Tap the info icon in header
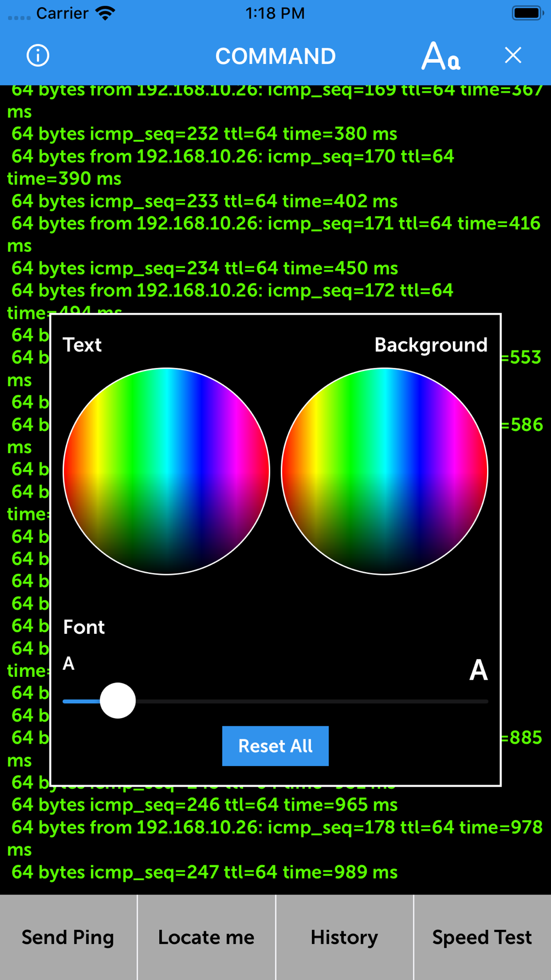Screen dimensions: 551x980 tap(38, 56)
